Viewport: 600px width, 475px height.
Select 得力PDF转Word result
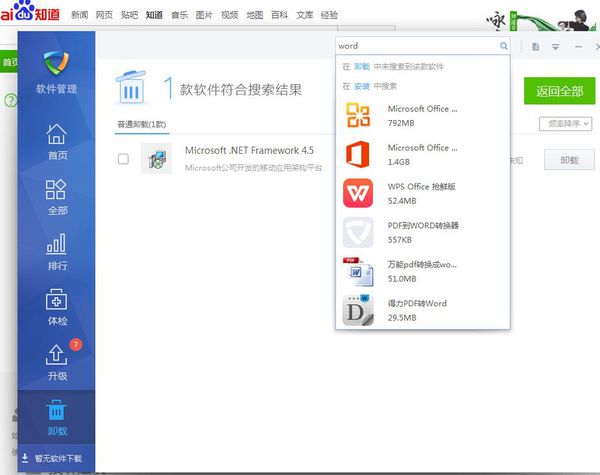click(422, 310)
